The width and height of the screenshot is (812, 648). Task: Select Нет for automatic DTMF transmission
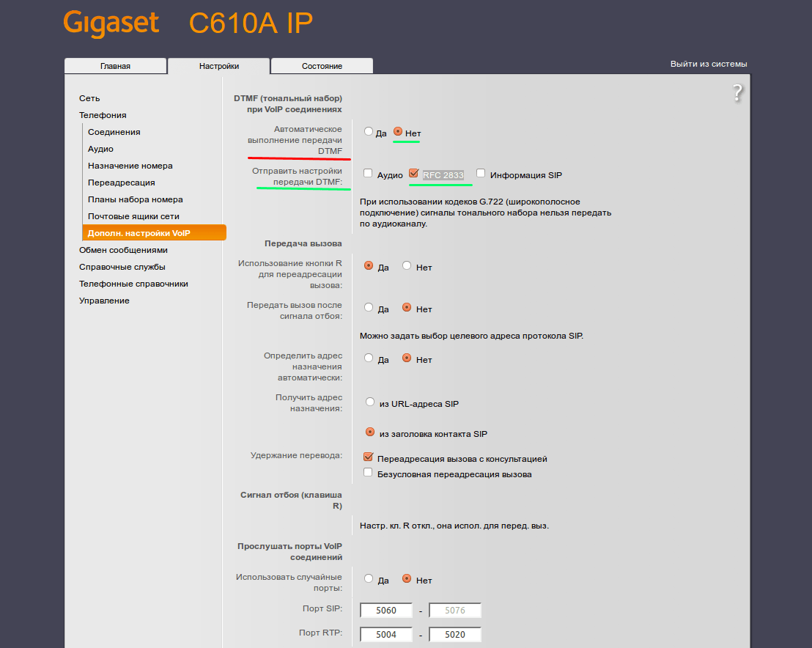click(398, 131)
